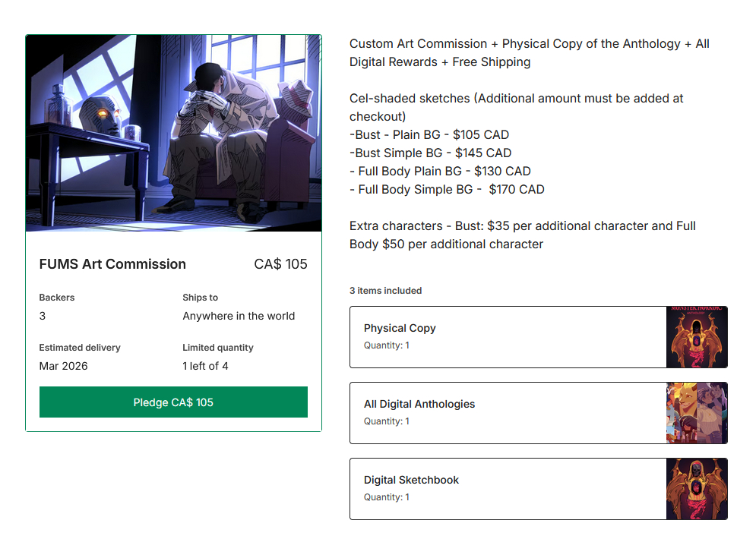Image resolution: width=756 pixels, height=536 pixels.
Task: Click the Mar 2026 estimated delivery date
Action: (63, 366)
